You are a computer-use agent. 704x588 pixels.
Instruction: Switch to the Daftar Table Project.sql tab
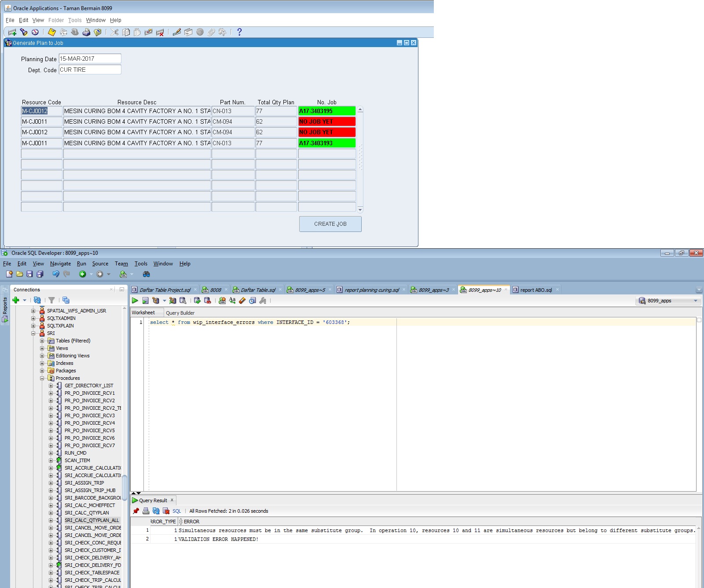(x=165, y=290)
